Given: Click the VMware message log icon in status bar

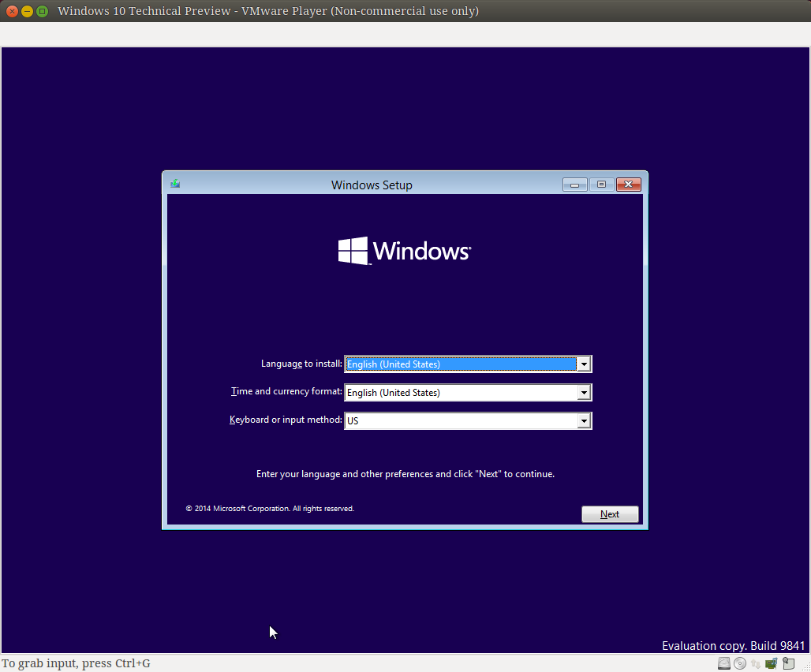Looking at the screenshot, I should click(788, 663).
